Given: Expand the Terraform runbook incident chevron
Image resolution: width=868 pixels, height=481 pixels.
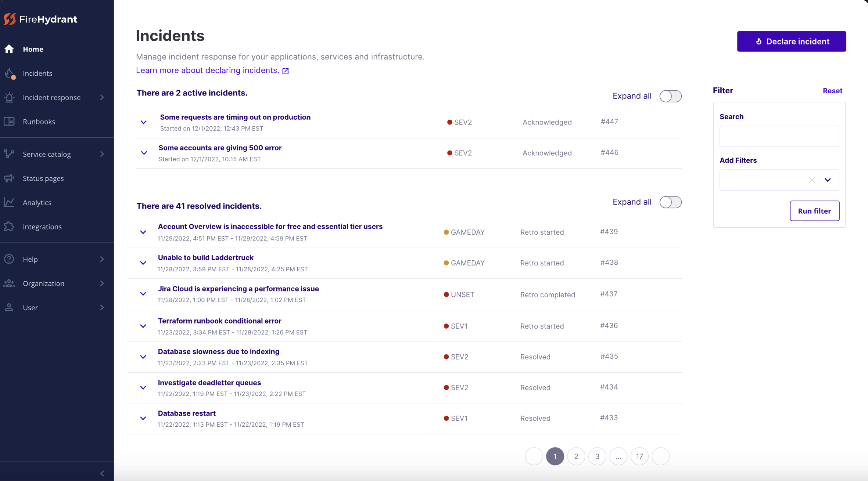Looking at the screenshot, I should click(x=143, y=326).
